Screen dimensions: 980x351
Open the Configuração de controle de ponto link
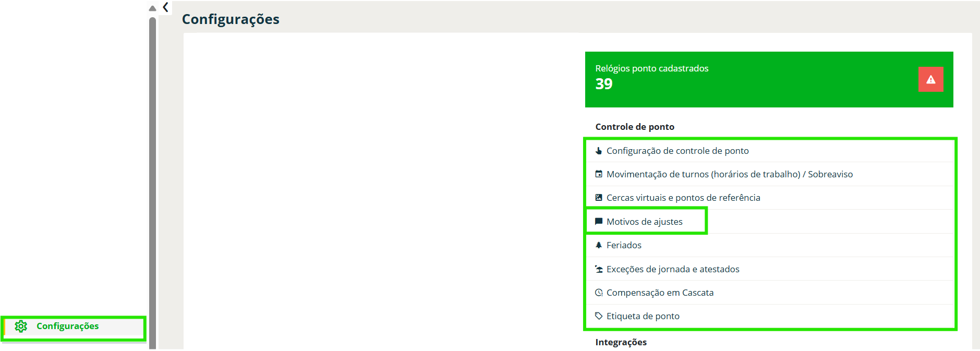[677, 151]
